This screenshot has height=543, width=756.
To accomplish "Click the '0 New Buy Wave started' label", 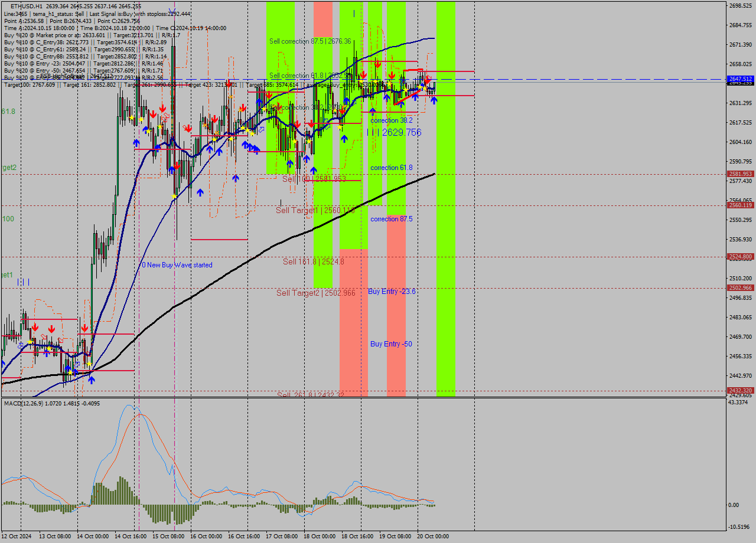I will click(177, 265).
